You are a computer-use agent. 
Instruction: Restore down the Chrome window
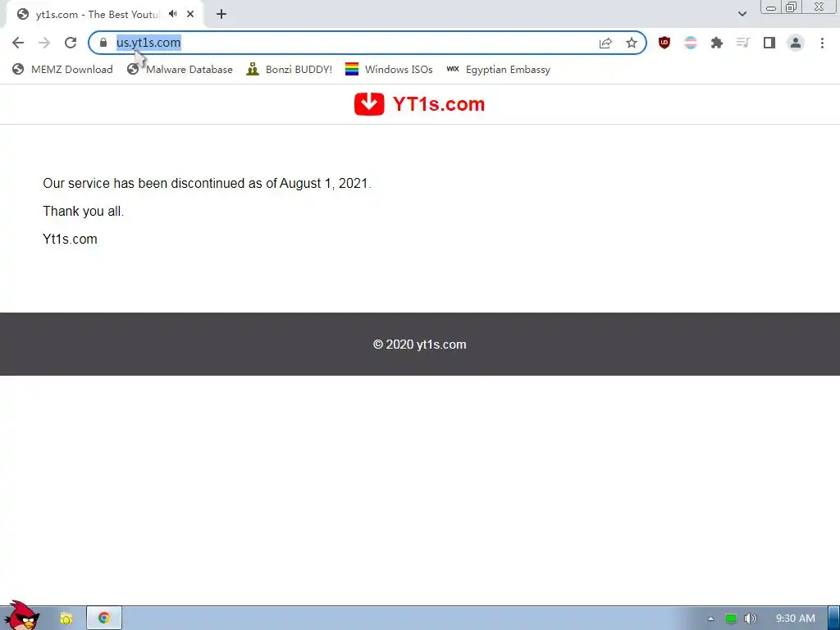tap(792, 7)
